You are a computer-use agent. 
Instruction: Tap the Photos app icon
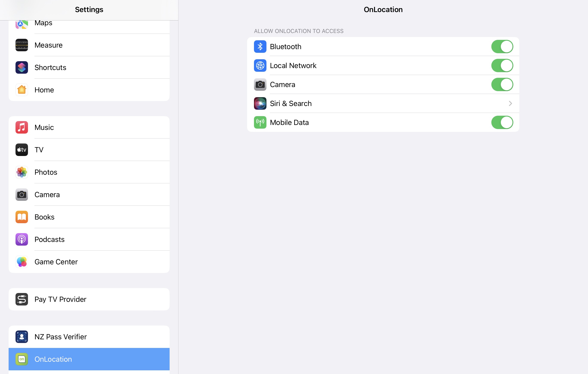coord(22,172)
